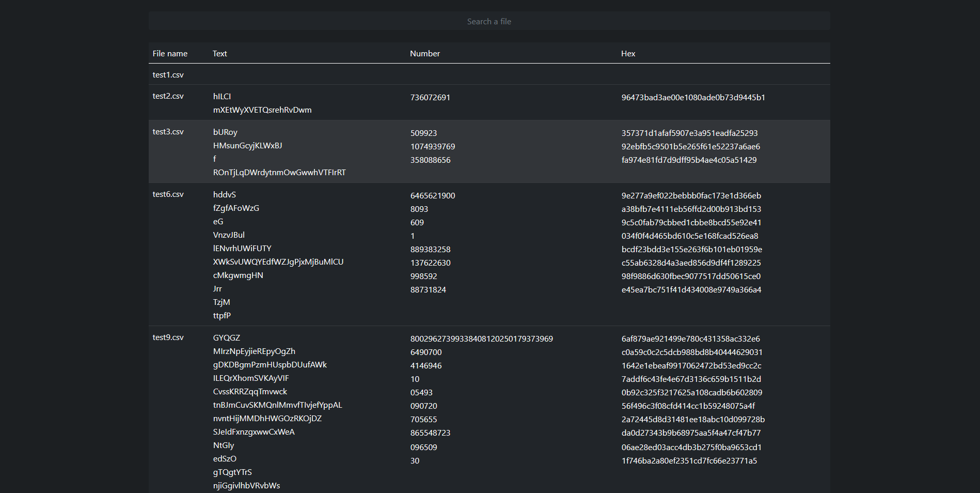Click hex 9e277a9ef022bebbb0fac173e1d366eb

691,196
